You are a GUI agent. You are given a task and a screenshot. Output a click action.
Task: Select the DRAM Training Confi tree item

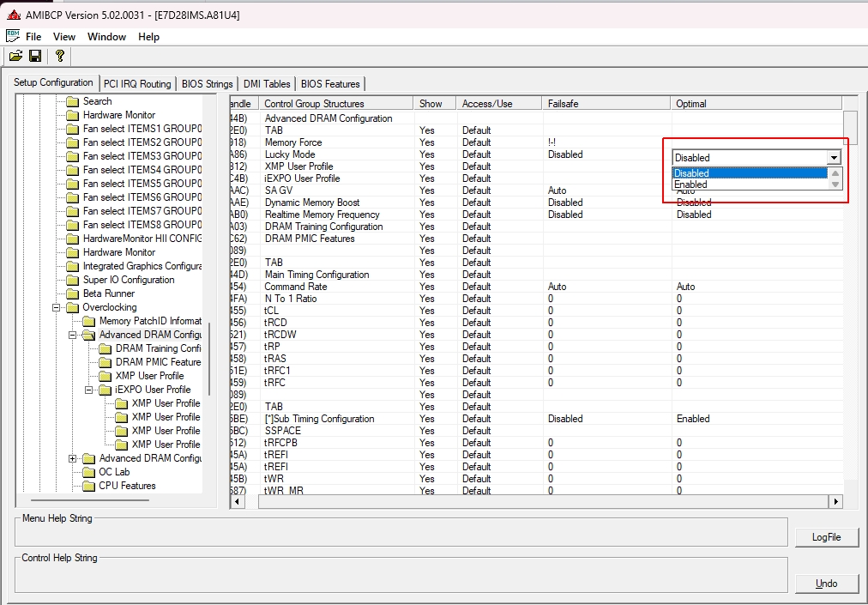coord(159,348)
